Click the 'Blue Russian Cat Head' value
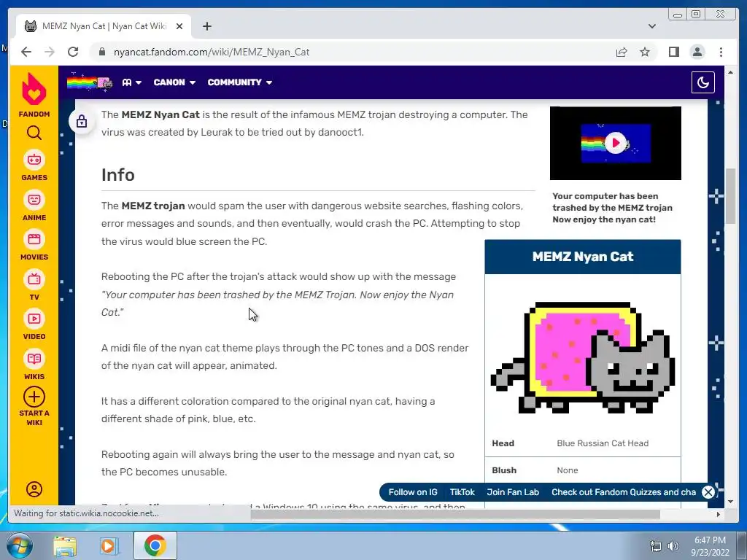Screen dimensions: 747x560 pos(603,443)
